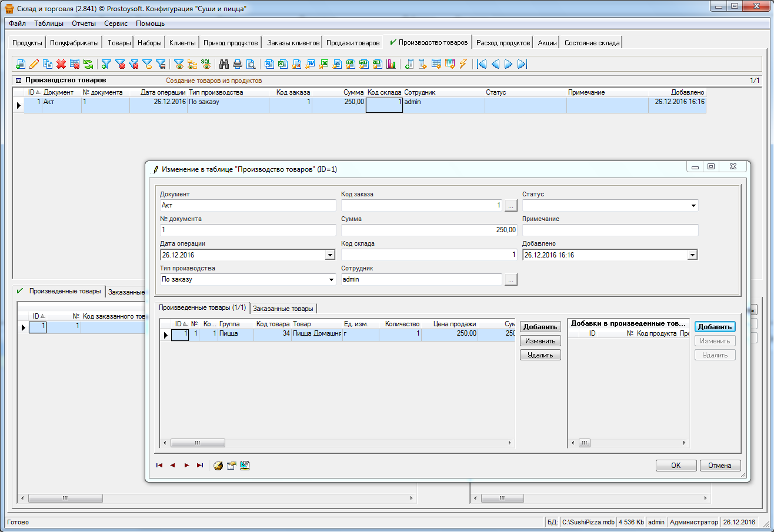The image size is (774, 532).
Task: Export to CSV file icon
Action: click(351, 64)
